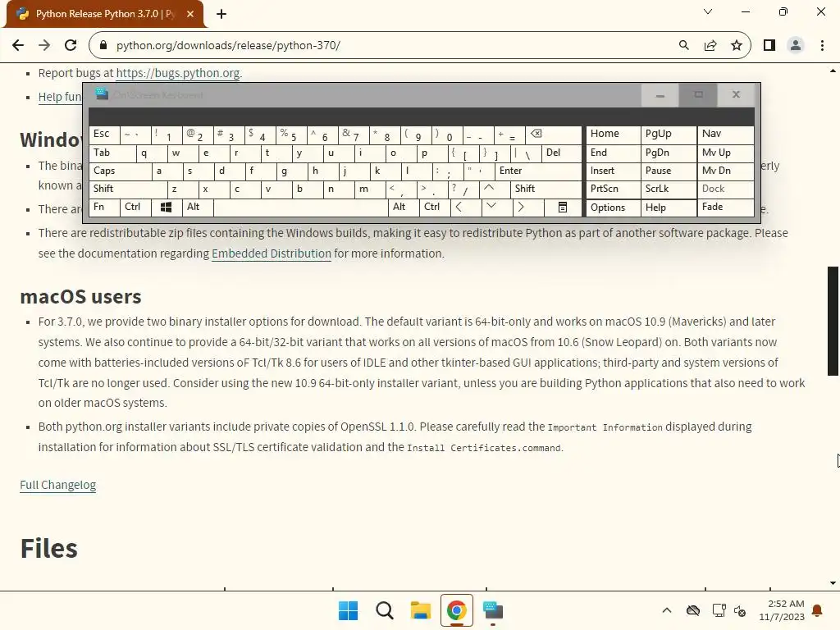Click the vertical scrollbar thumb of the page
Image resolution: width=840 pixels, height=630 pixels.
click(833, 321)
